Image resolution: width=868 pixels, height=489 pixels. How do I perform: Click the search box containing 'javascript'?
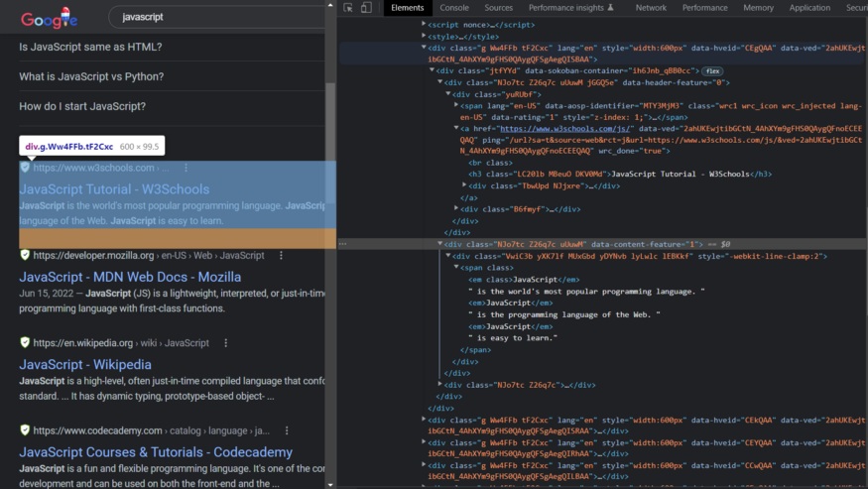(198, 17)
